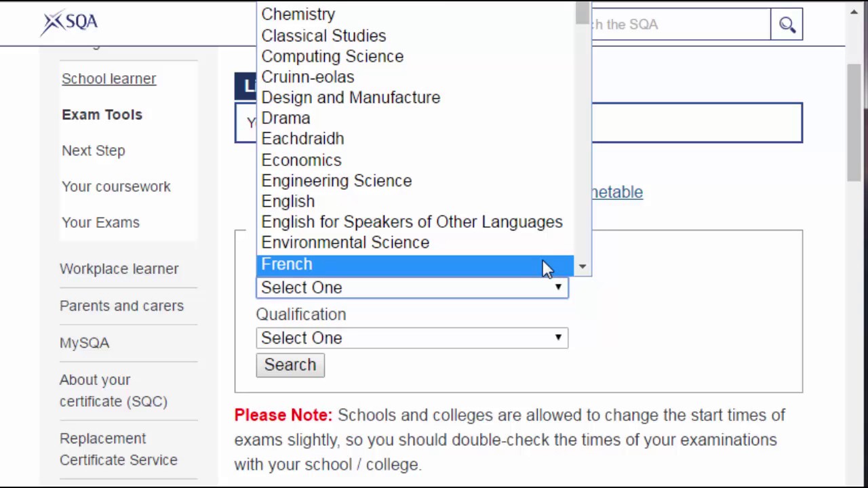Image resolution: width=868 pixels, height=488 pixels.
Task: Click the search magnifier icon
Action: click(x=787, y=25)
